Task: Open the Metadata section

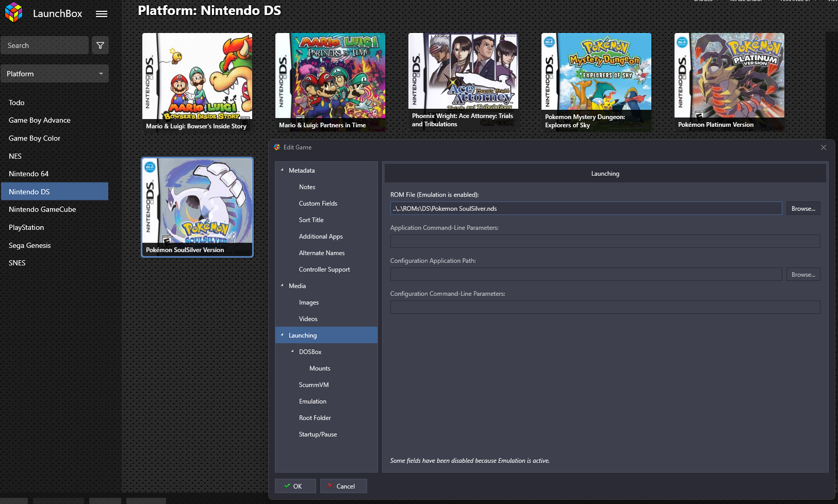Action: (302, 171)
